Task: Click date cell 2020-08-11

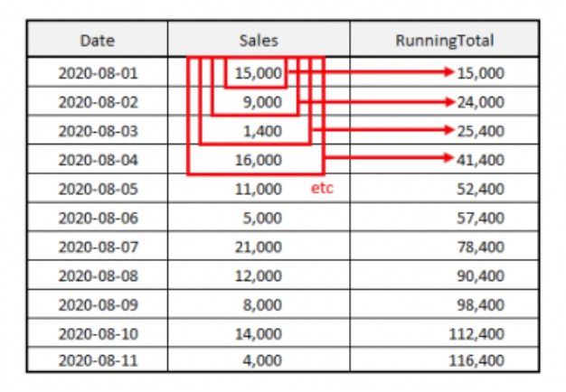Action: [97, 359]
